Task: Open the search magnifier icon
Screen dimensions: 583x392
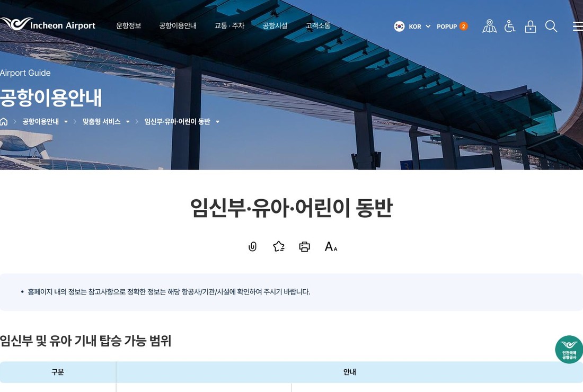Action: 551,26
